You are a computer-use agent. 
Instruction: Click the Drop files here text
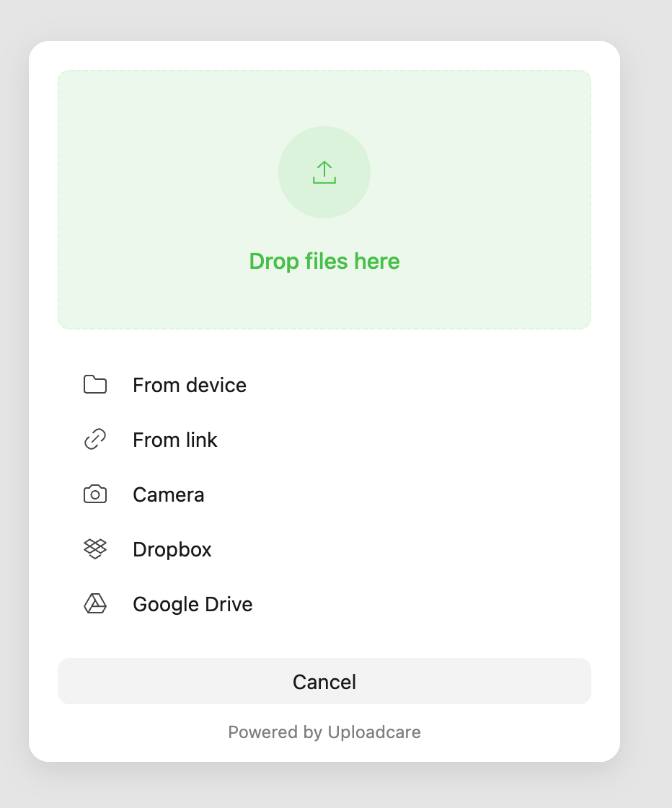(324, 261)
